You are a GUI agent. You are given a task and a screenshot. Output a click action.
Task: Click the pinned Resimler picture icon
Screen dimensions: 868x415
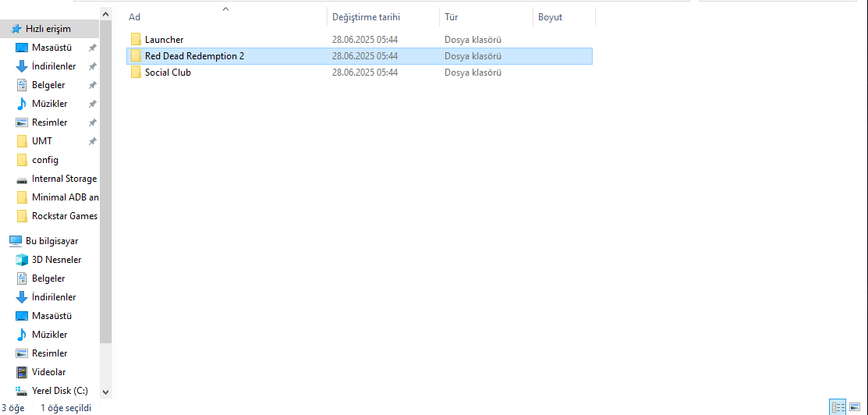click(22, 122)
